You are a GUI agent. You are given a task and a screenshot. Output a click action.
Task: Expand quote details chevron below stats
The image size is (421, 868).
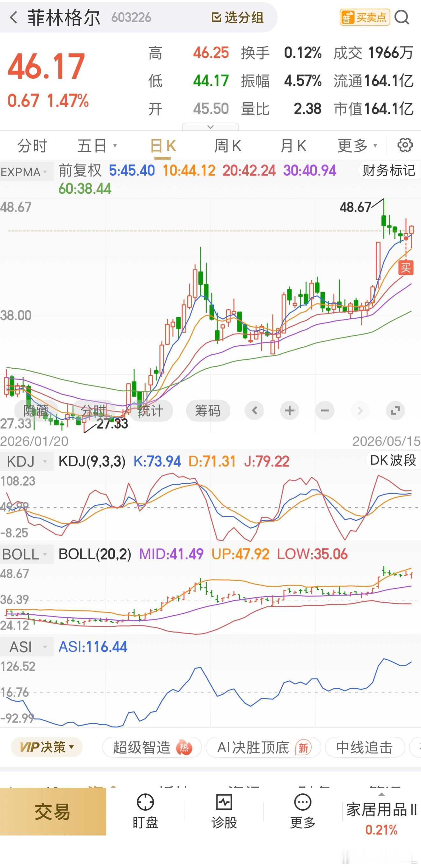pyautogui.click(x=211, y=127)
